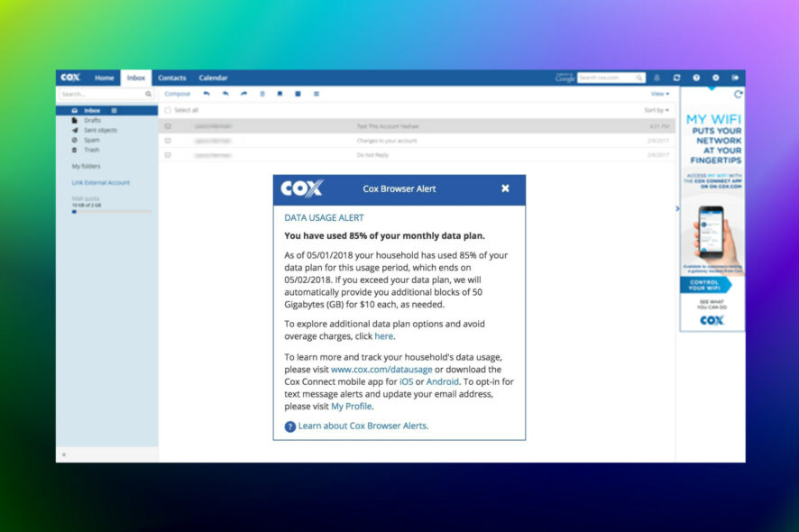The image size is (799, 532).
Task: Open the more actions menu icon in toolbar
Action: click(317, 94)
